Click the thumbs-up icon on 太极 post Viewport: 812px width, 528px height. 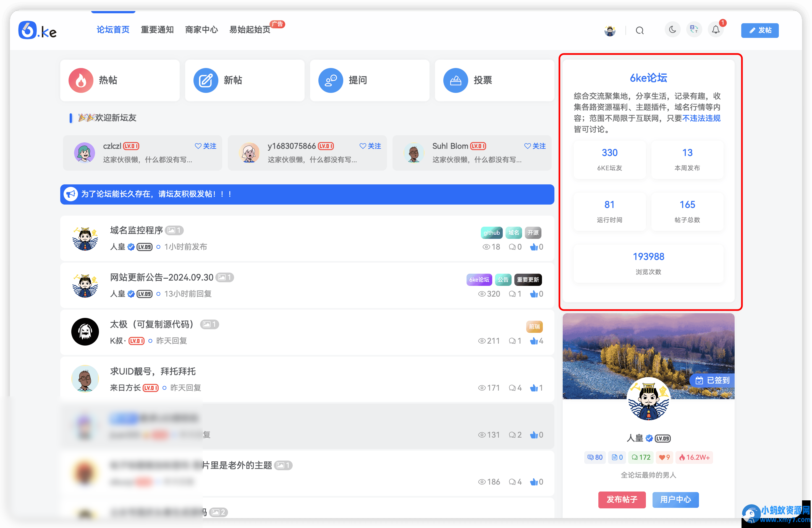pos(534,341)
